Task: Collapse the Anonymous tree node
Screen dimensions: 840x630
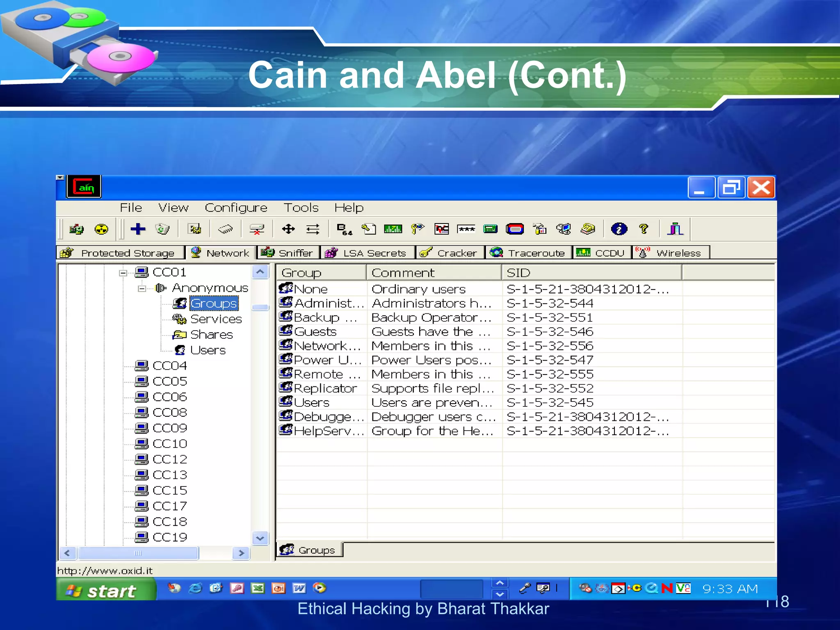Action: 142,289
